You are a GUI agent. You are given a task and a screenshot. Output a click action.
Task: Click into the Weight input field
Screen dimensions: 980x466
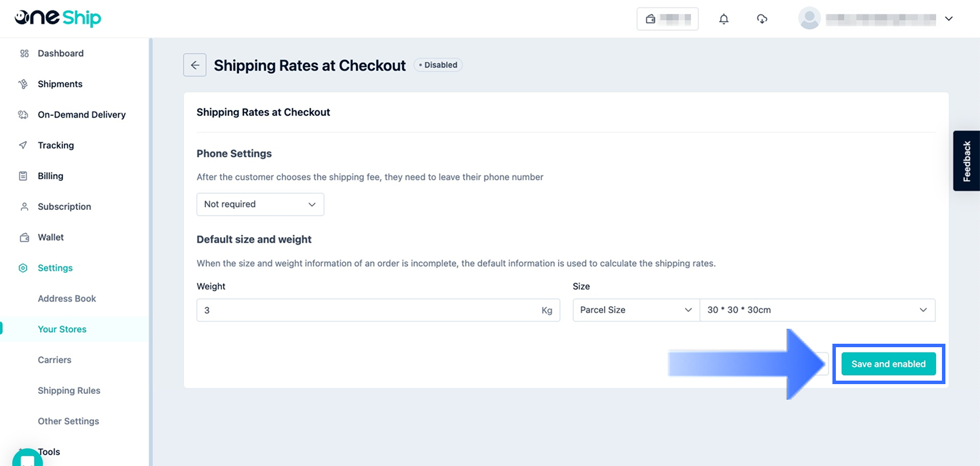[x=369, y=310]
